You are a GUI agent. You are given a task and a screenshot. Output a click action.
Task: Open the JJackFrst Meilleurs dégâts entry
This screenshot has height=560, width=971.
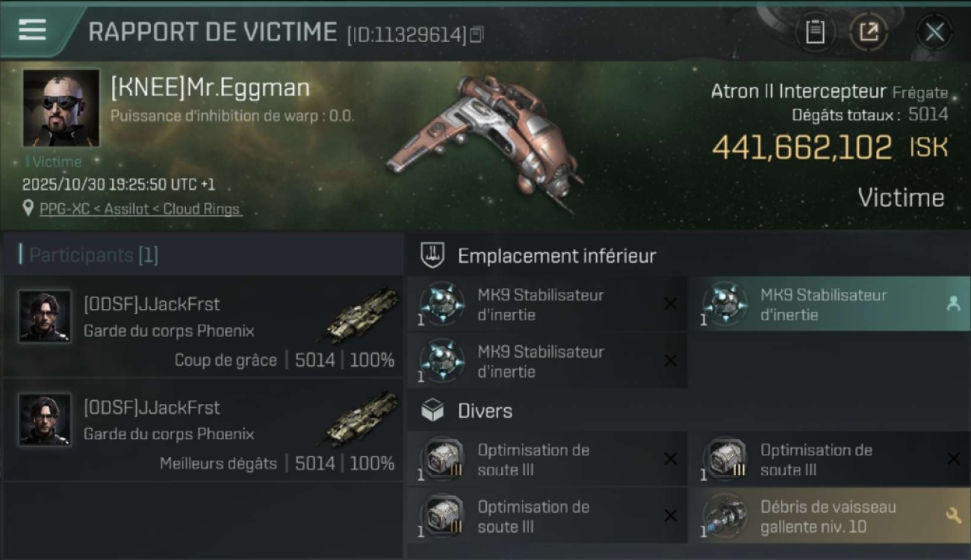[x=203, y=430]
